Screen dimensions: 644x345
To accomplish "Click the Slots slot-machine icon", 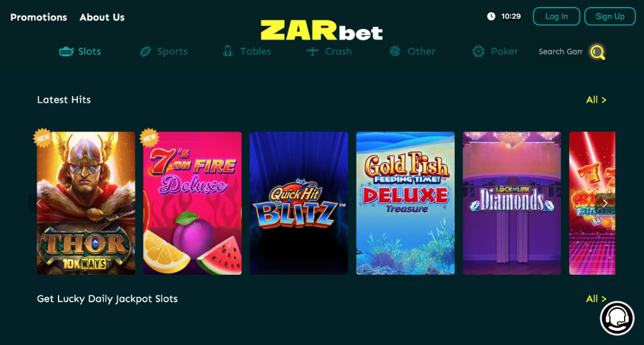I will coord(66,52).
